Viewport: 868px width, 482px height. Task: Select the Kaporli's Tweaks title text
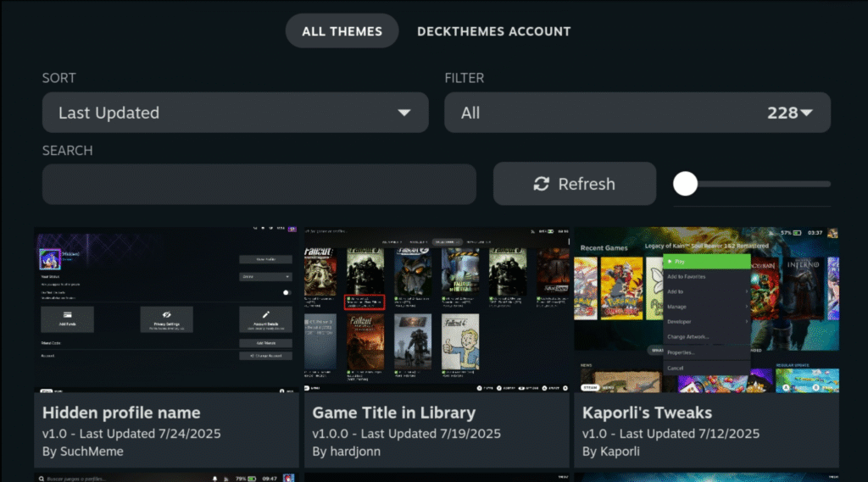647,413
